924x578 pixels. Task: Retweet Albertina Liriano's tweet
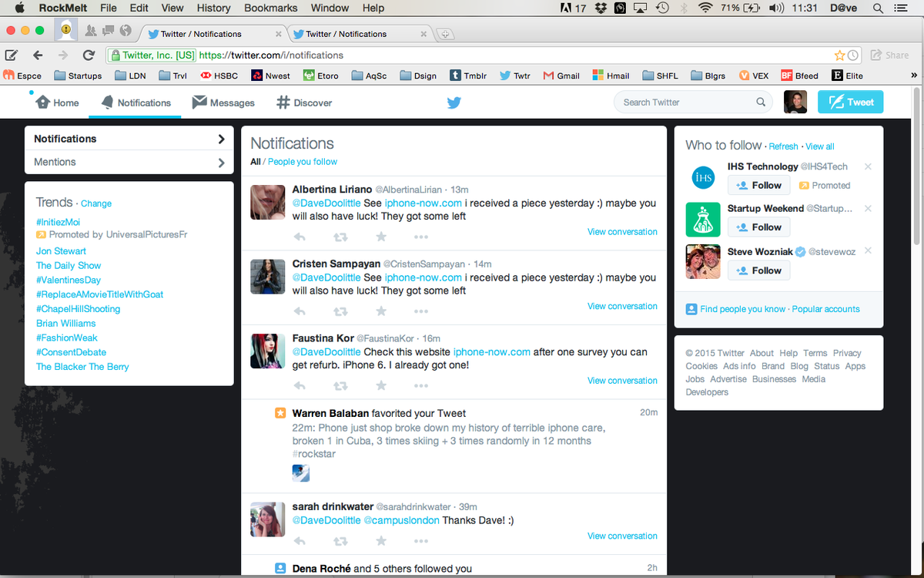pyautogui.click(x=340, y=237)
